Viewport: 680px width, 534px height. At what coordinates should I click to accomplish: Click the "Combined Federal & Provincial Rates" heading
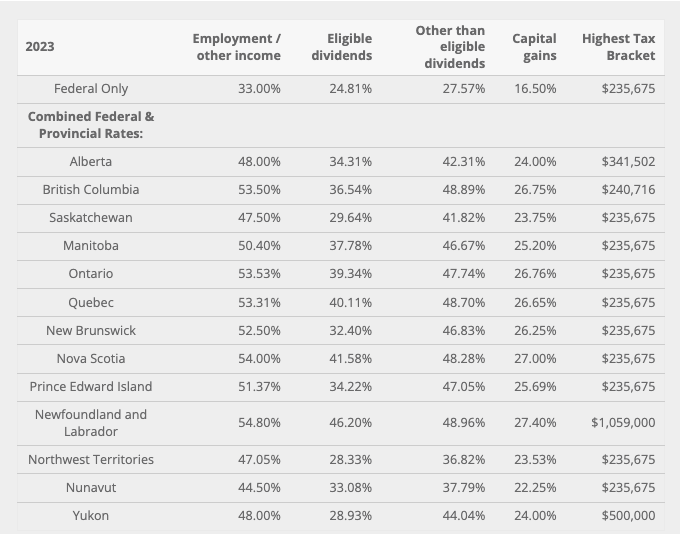(x=91, y=125)
